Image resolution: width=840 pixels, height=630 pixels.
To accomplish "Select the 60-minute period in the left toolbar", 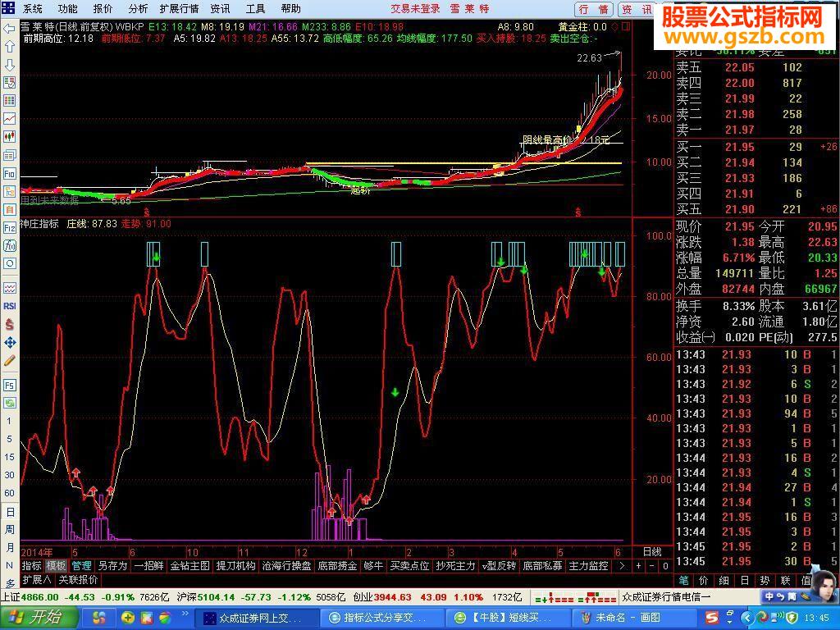I will [9, 493].
